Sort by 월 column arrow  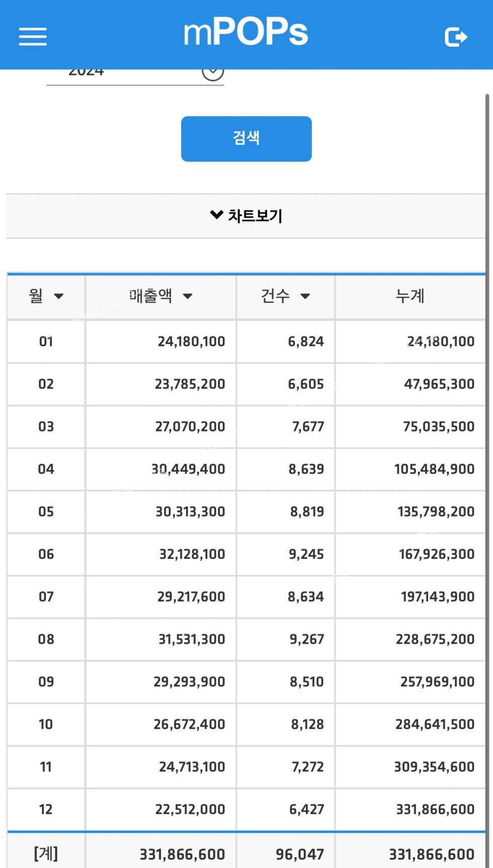click(58, 296)
